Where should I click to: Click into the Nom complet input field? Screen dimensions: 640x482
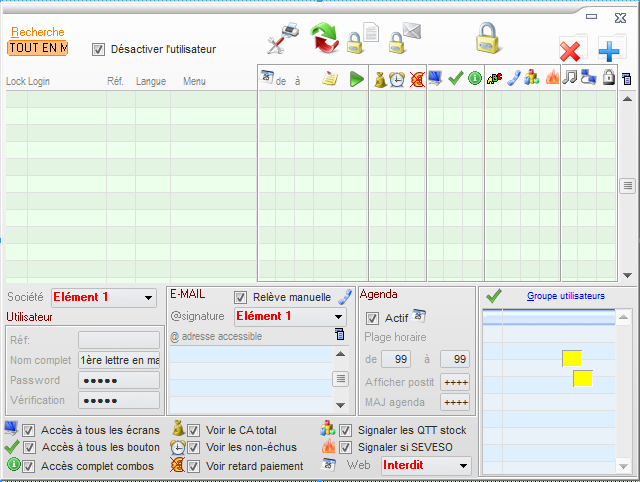pos(118,360)
